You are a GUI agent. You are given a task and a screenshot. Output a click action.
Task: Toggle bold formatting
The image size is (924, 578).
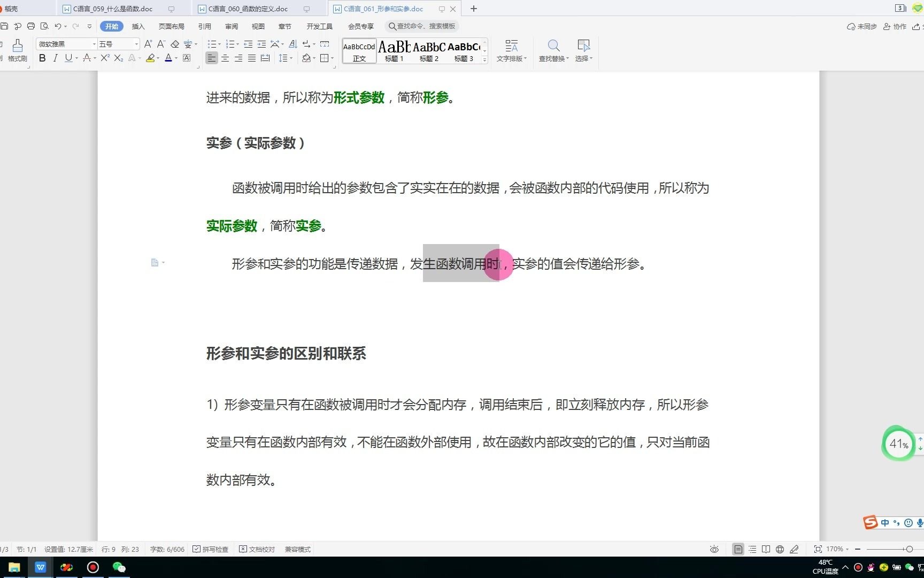click(42, 58)
